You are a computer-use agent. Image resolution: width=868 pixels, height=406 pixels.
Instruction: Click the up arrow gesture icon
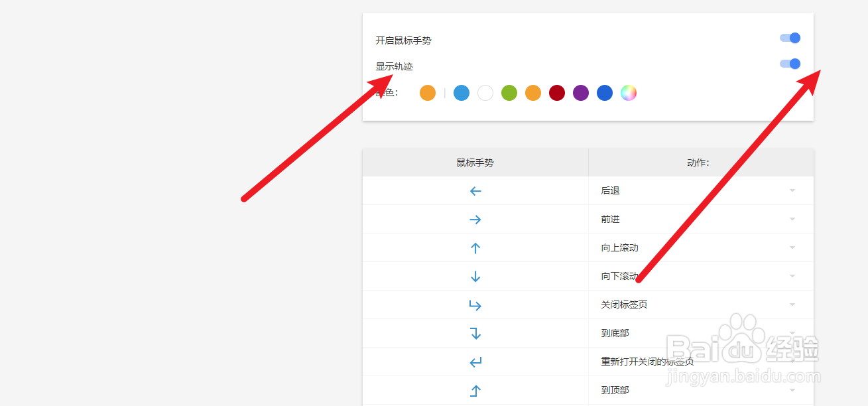click(x=475, y=247)
